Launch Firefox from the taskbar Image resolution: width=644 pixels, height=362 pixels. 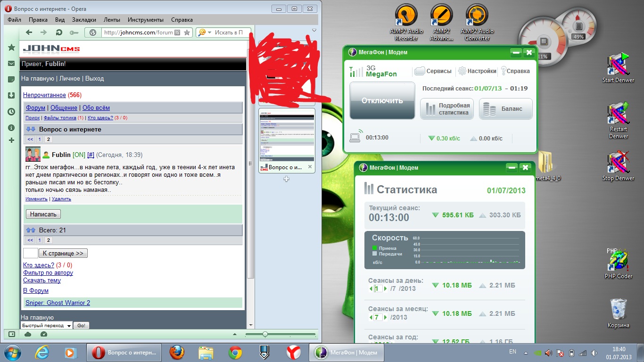(x=177, y=353)
